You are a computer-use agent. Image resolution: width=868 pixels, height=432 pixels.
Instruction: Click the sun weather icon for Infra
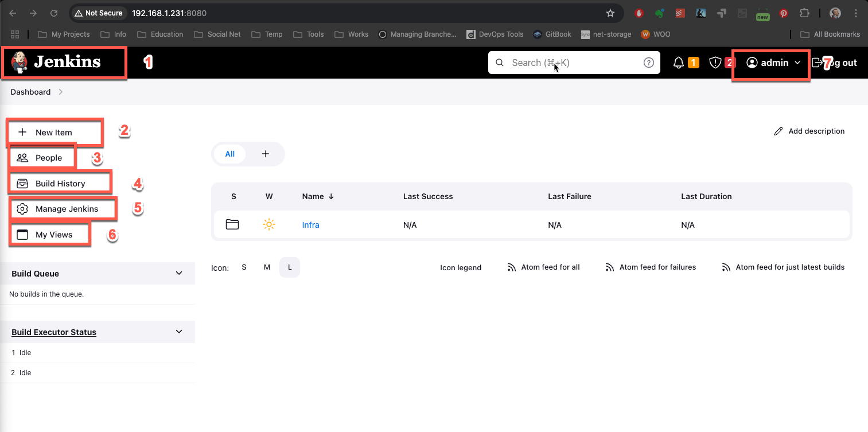[269, 225]
